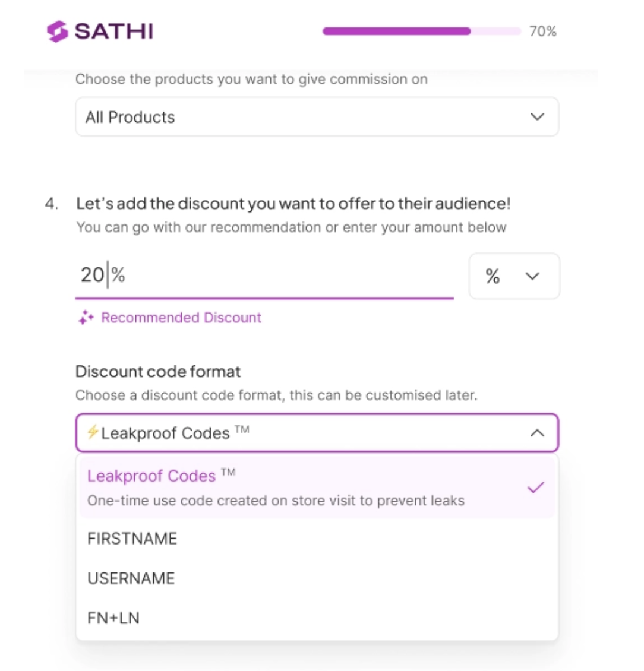Click the sparkle icon beside Recommended Discount
644x671 pixels.
[x=86, y=318]
